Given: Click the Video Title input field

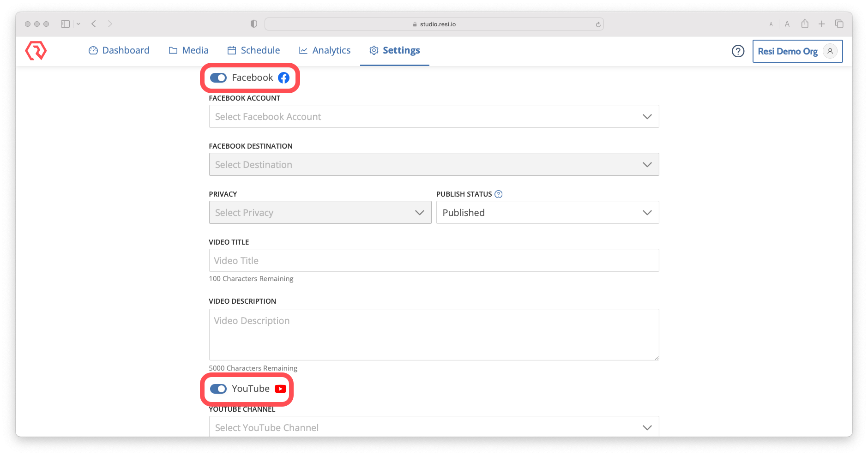Looking at the screenshot, I should tap(434, 261).
